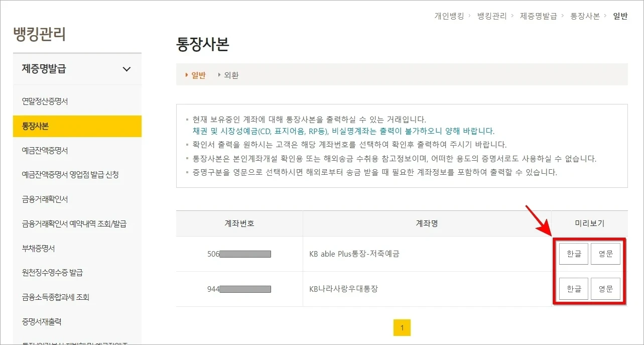Select the 일반 tab
Screen dimensions: 644x345
(197, 74)
